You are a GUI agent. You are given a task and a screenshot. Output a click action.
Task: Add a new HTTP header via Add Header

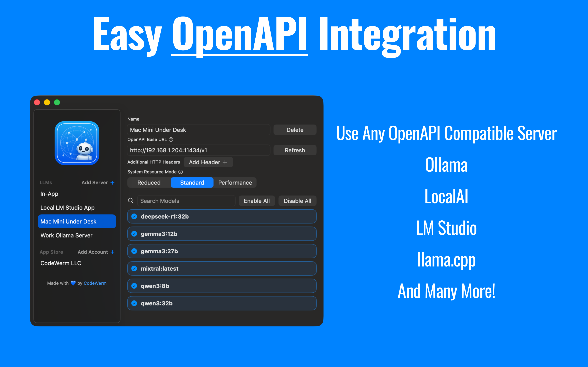click(x=208, y=162)
